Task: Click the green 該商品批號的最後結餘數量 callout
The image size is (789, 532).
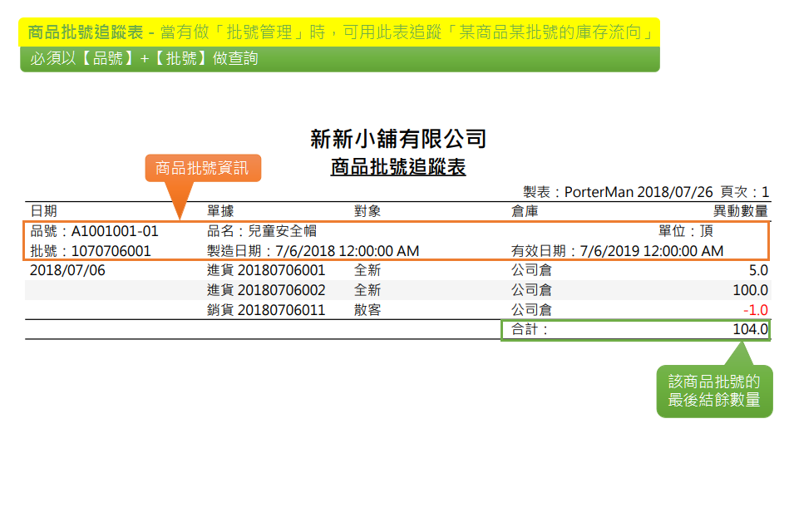Action: [714, 391]
